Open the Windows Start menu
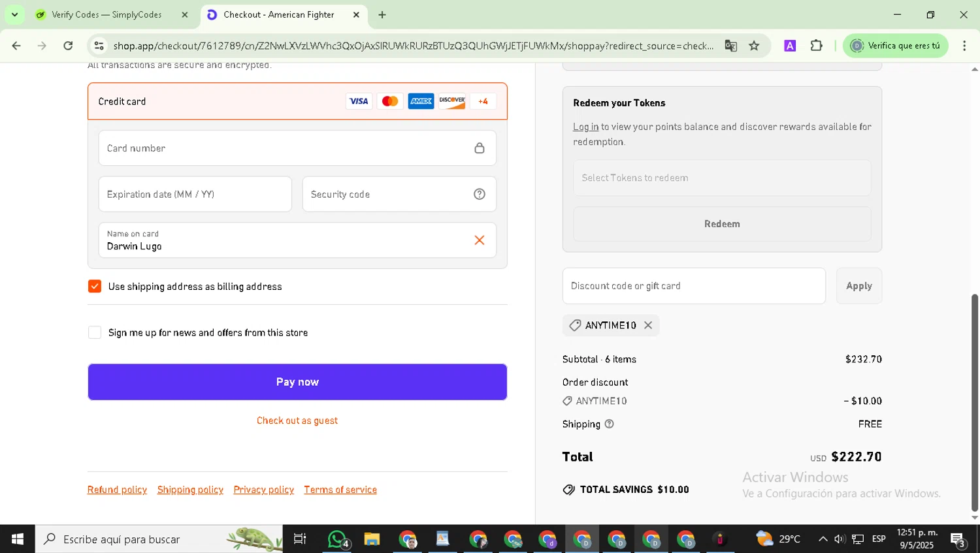The width and height of the screenshot is (980, 553). tap(18, 539)
